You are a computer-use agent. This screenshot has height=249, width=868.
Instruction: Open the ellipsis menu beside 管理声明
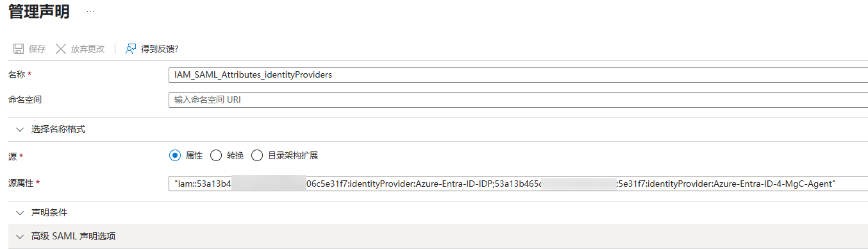(x=90, y=12)
